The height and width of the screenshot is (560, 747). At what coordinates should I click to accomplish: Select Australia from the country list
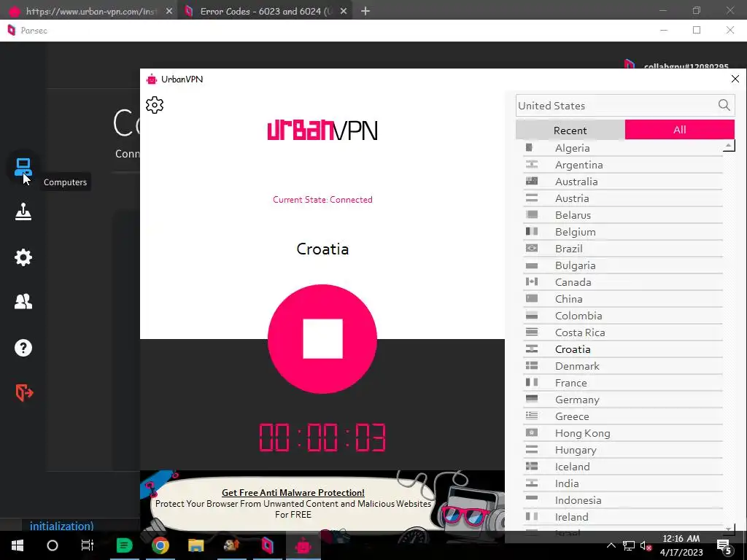click(x=623, y=182)
